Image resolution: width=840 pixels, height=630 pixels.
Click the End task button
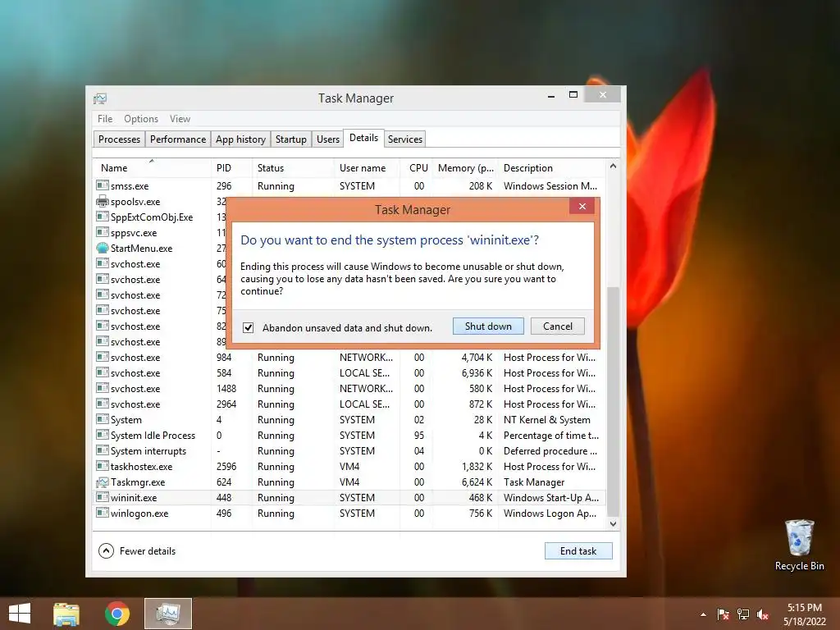click(x=578, y=550)
